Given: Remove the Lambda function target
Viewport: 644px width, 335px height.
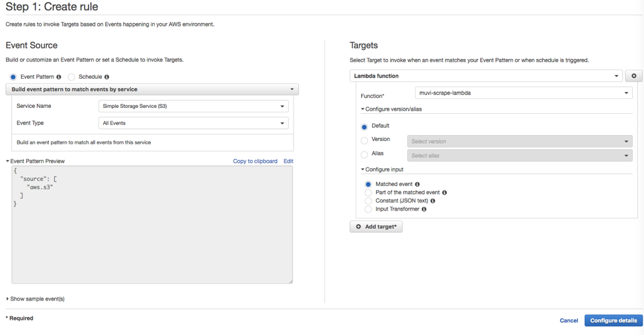Looking at the screenshot, I should tap(633, 76).
